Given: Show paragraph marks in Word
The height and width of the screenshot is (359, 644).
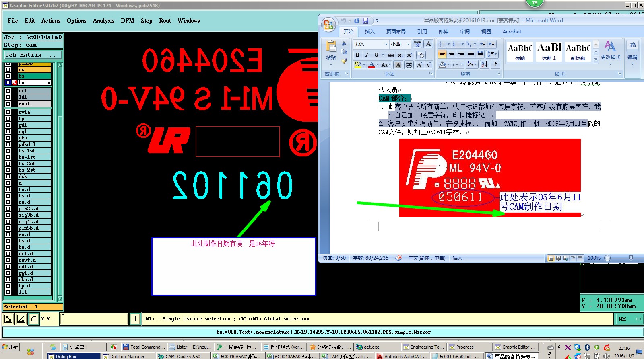Looking at the screenshot, I should tap(495, 64).
